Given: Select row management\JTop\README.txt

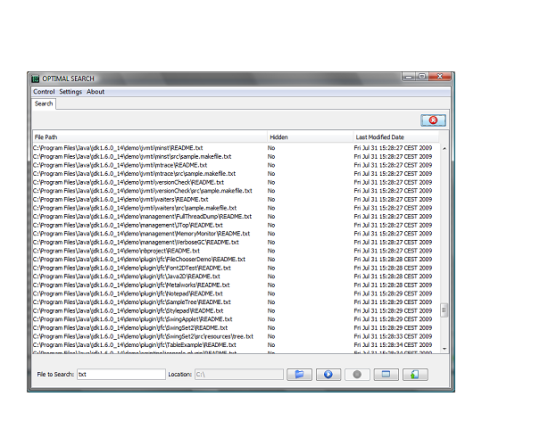Looking at the screenshot, I should [x=236, y=225].
